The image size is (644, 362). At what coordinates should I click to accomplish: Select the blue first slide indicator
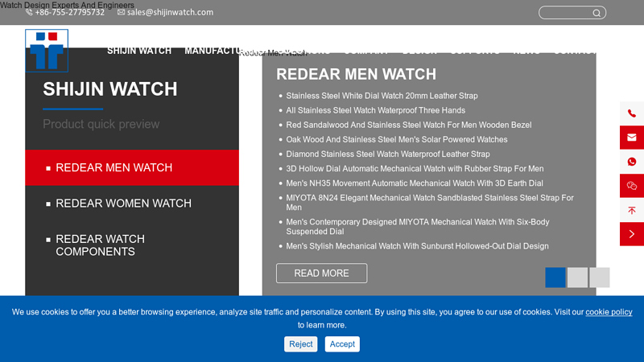[555, 278]
